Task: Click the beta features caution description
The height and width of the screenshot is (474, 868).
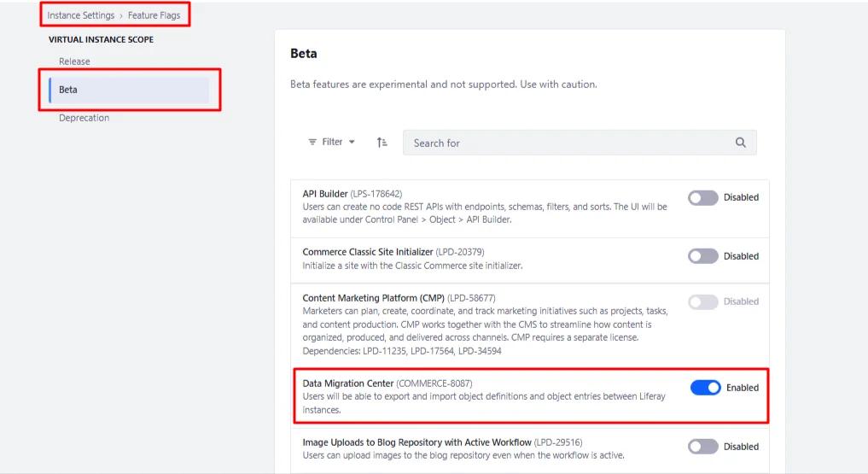Action: (444, 85)
